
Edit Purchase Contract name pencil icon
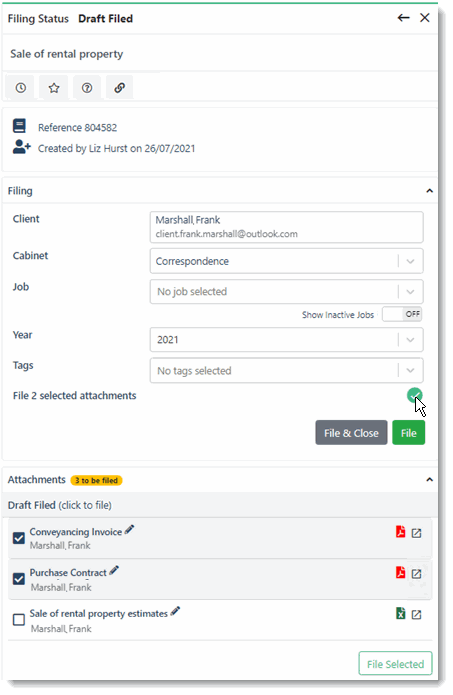114,570
